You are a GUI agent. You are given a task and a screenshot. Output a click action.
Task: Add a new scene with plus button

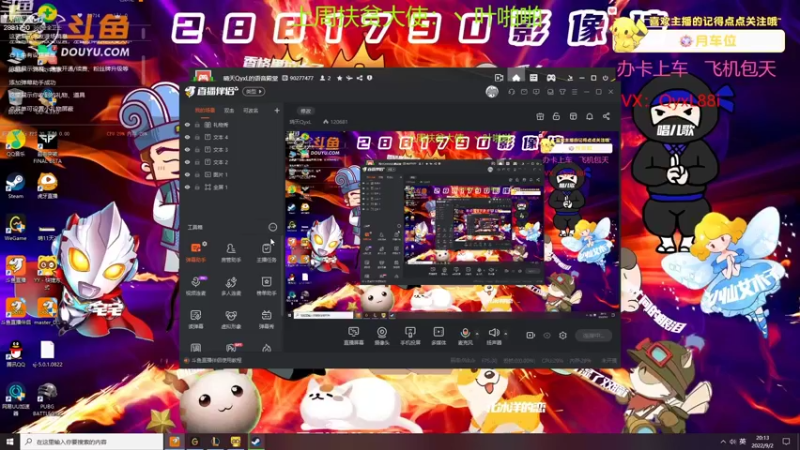277,110
